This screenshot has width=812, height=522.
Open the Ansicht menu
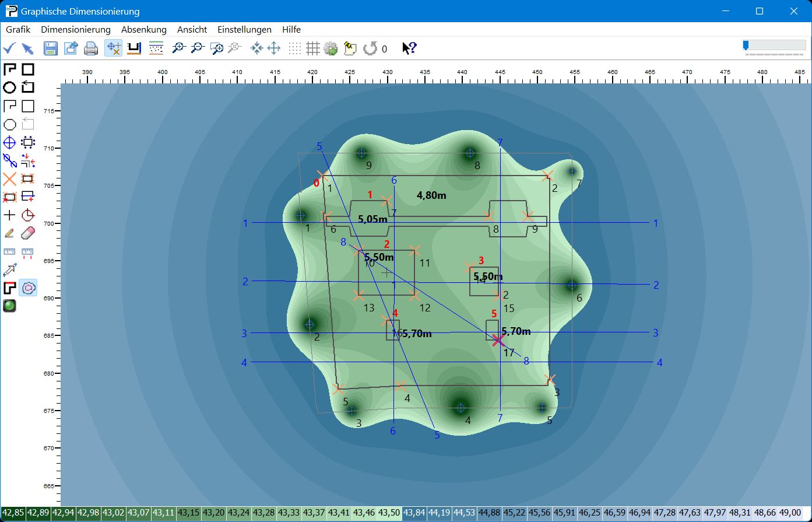[x=192, y=29]
